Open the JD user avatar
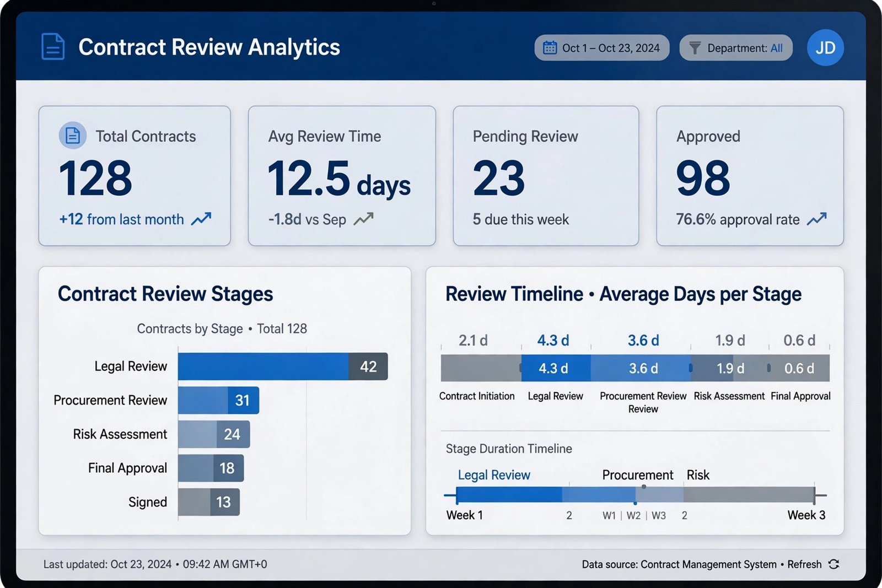 pos(825,48)
